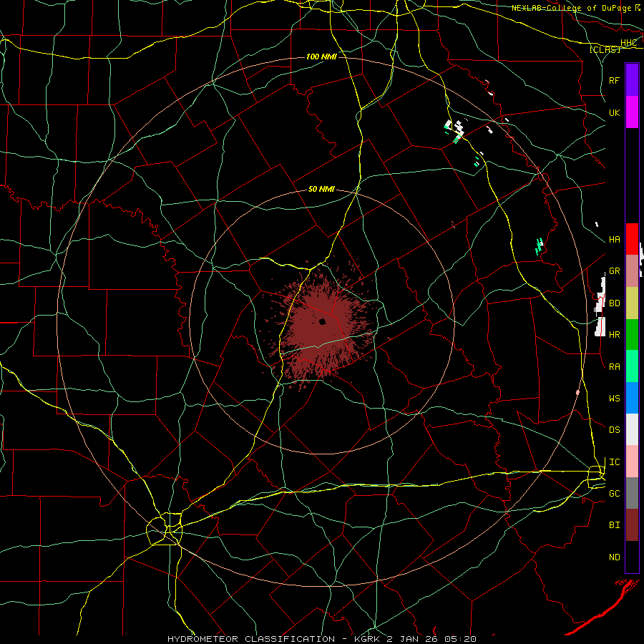Choose the DS white legend swatch
644x644 pixels.
point(632,429)
